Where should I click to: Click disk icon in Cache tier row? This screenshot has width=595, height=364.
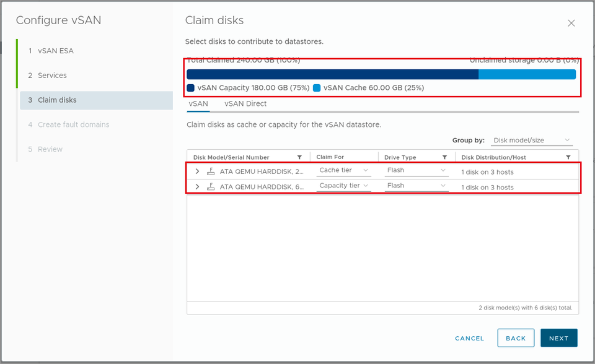click(x=211, y=171)
